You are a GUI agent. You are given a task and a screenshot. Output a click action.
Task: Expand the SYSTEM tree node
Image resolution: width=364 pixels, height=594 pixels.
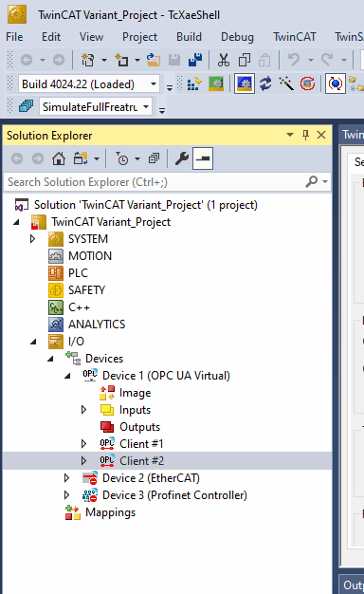click(33, 239)
